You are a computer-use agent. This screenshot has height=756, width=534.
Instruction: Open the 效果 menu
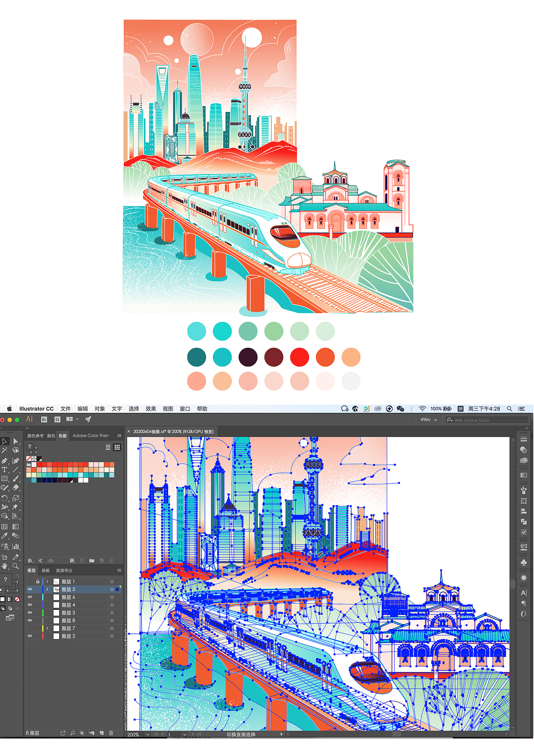[151, 409]
